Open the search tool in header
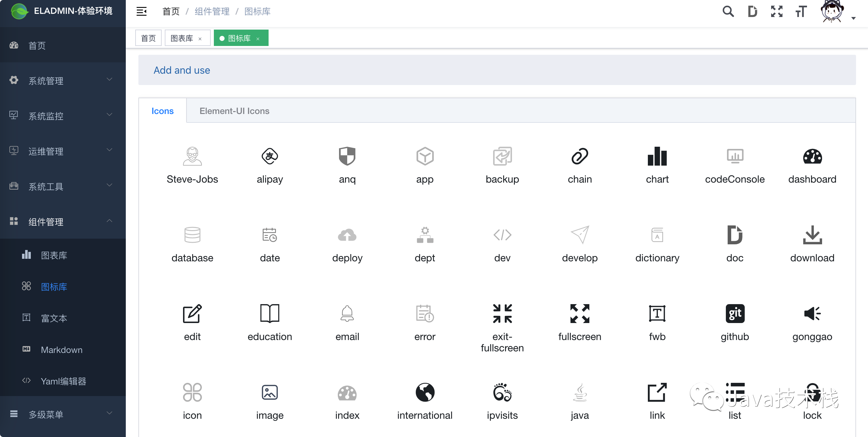This screenshot has height=437, width=868. tap(728, 11)
